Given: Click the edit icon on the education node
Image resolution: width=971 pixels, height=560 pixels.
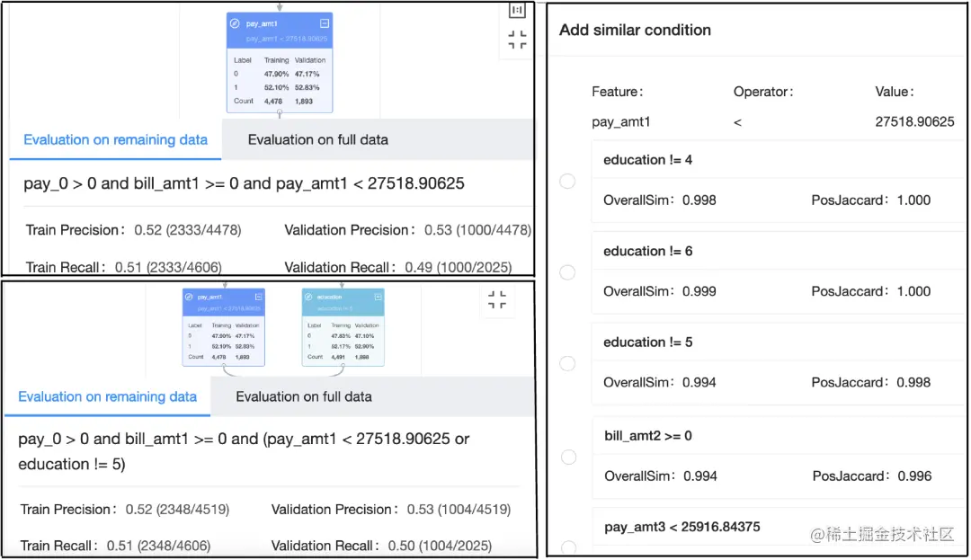Looking at the screenshot, I should pos(308,297).
